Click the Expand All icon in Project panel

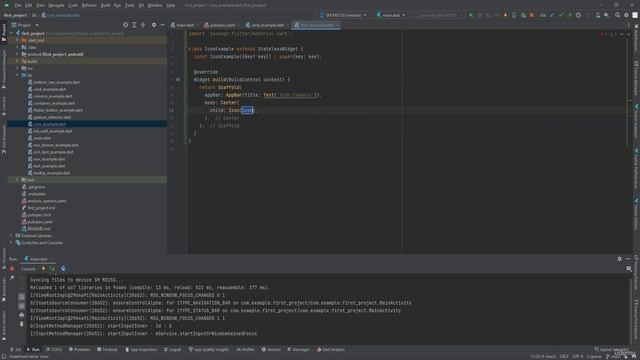134,25
